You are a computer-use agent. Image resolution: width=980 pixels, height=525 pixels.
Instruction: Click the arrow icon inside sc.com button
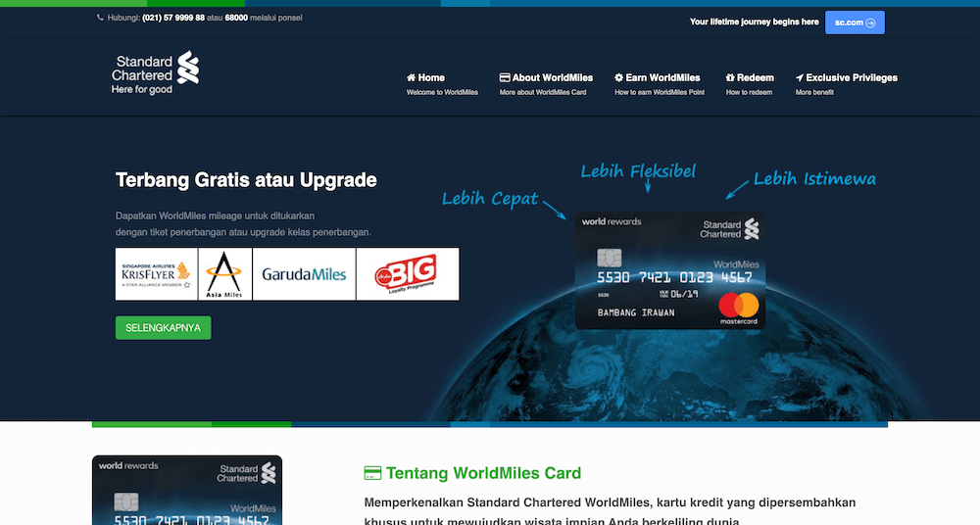870,23
